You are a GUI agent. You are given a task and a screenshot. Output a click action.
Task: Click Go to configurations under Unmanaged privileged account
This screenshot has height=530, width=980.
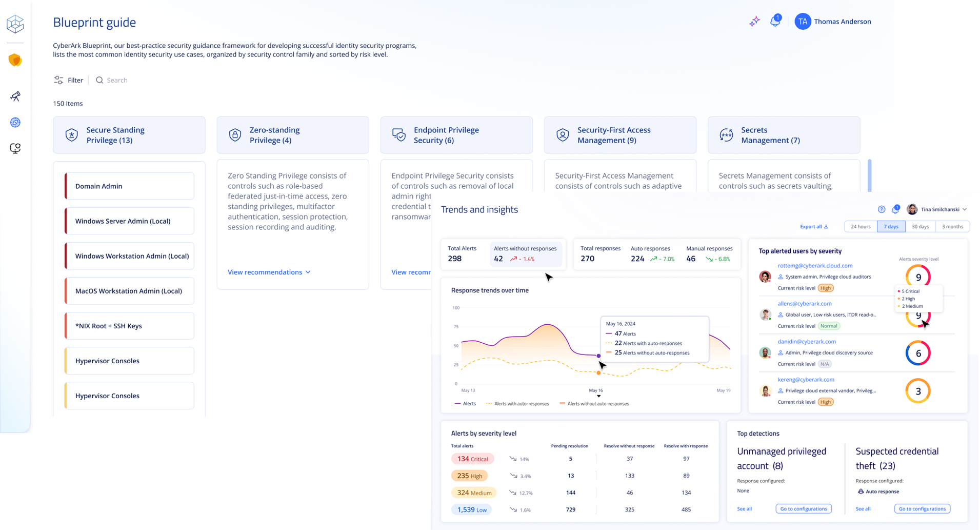[x=804, y=509]
